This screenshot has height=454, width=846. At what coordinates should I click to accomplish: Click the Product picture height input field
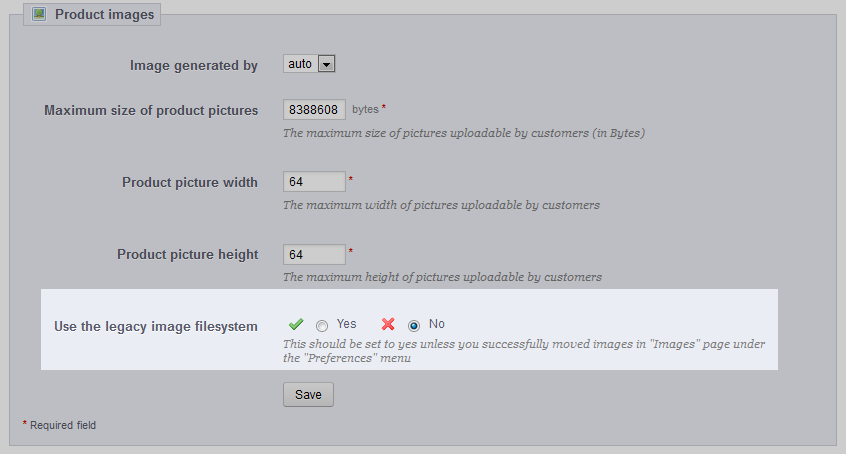314,254
